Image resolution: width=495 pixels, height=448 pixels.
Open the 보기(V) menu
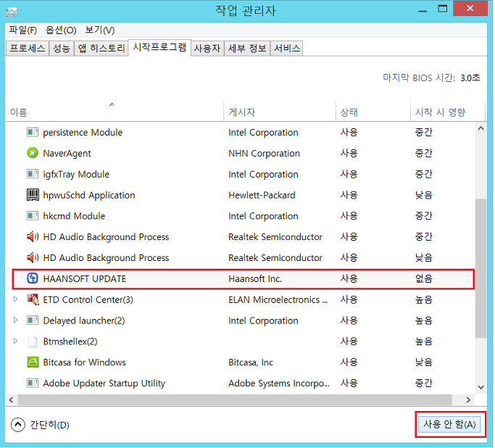100,30
